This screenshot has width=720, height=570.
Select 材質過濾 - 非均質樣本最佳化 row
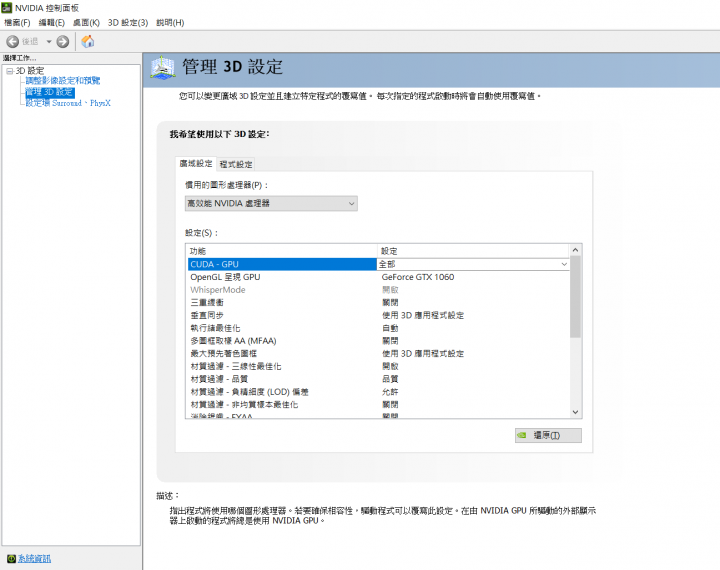click(379, 405)
